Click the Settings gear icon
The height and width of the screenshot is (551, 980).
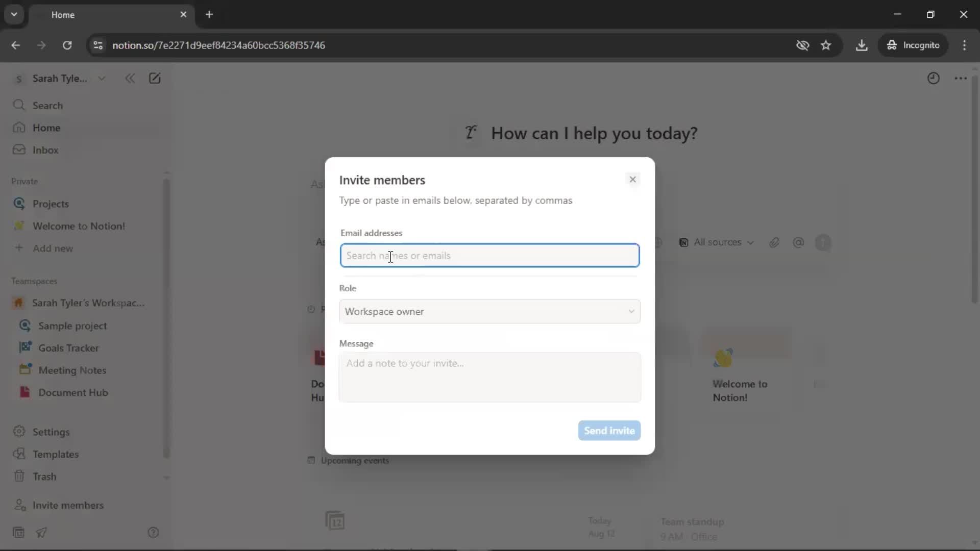pos(19,432)
